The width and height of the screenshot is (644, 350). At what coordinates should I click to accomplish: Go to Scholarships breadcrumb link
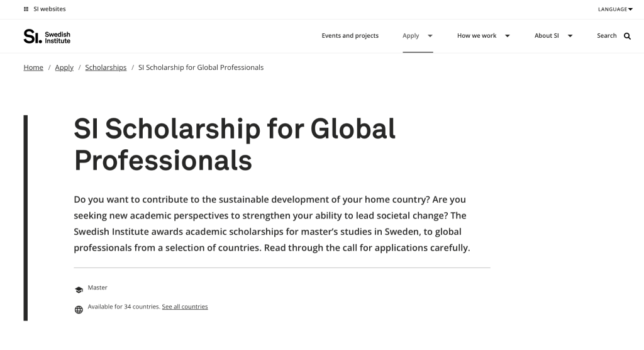click(x=106, y=67)
